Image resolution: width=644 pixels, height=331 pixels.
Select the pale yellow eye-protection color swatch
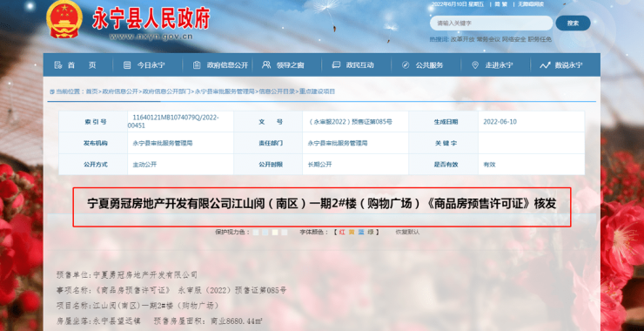tap(275, 233)
